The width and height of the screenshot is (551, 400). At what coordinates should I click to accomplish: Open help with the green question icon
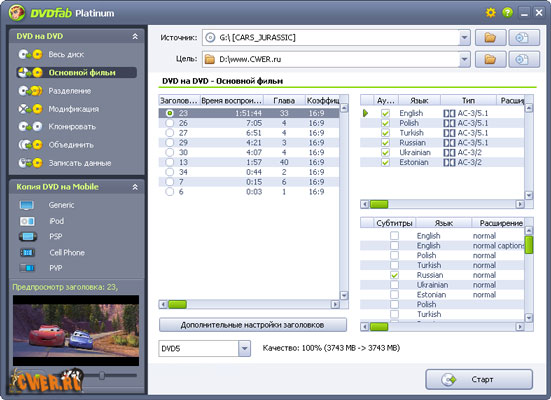[x=507, y=13]
